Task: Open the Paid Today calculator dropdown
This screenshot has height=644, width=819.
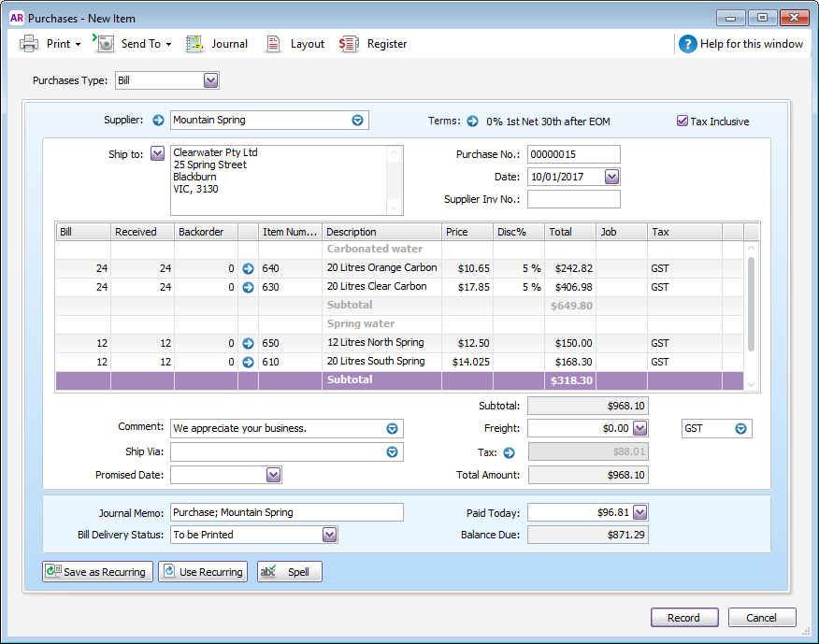Action: pos(639,512)
